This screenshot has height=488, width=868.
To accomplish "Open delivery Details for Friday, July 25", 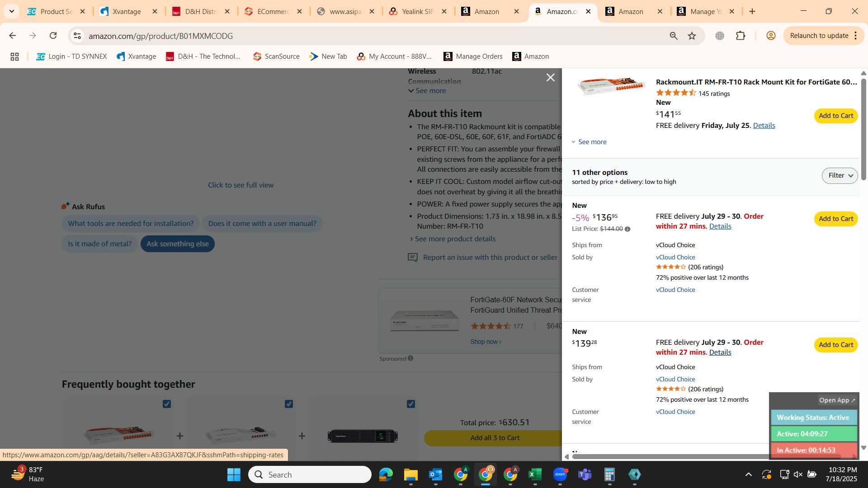I will (764, 126).
